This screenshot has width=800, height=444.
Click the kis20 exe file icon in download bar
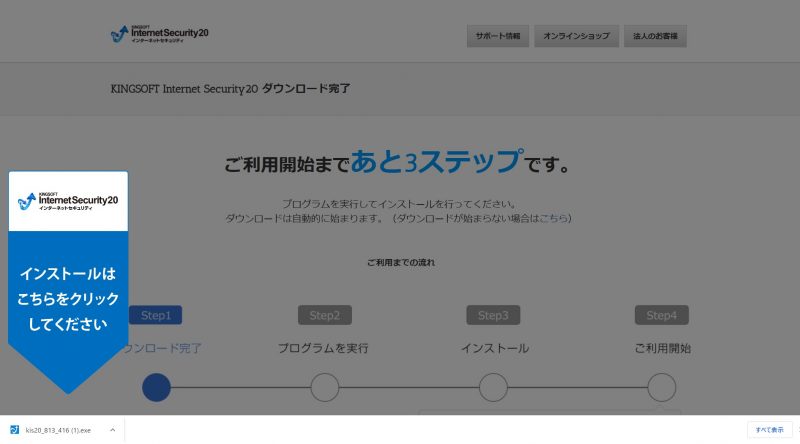click(15, 430)
